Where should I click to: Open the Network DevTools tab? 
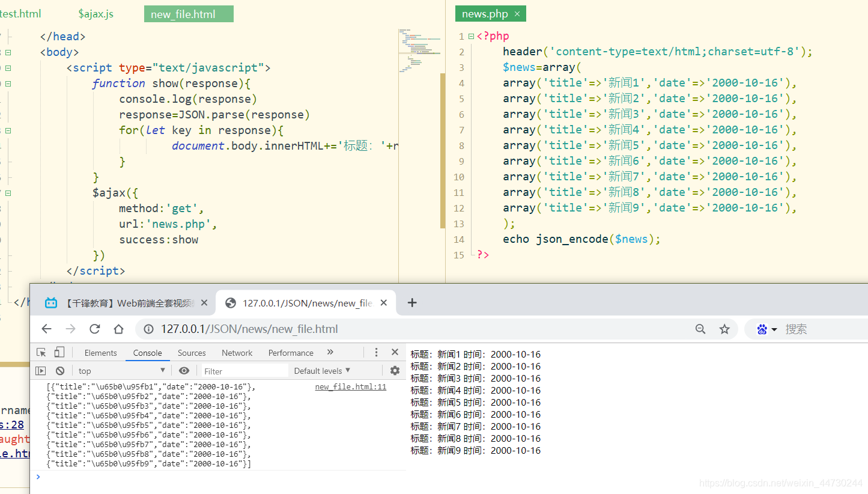(x=237, y=353)
